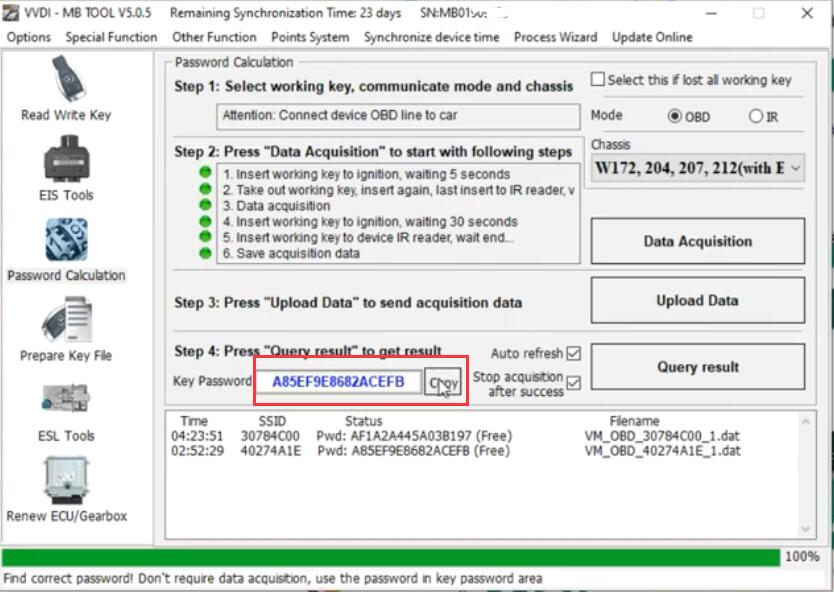Screen dimensions: 834x592
Task: Open ESL Tools in the sidebar
Action: pyautogui.click(x=66, y=399)
